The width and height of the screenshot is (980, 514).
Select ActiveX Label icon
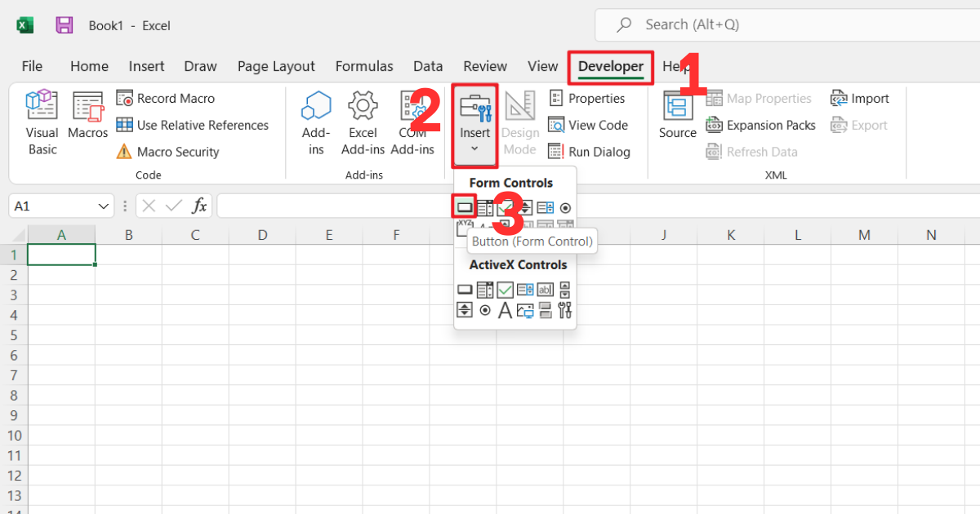pos(506,310)
